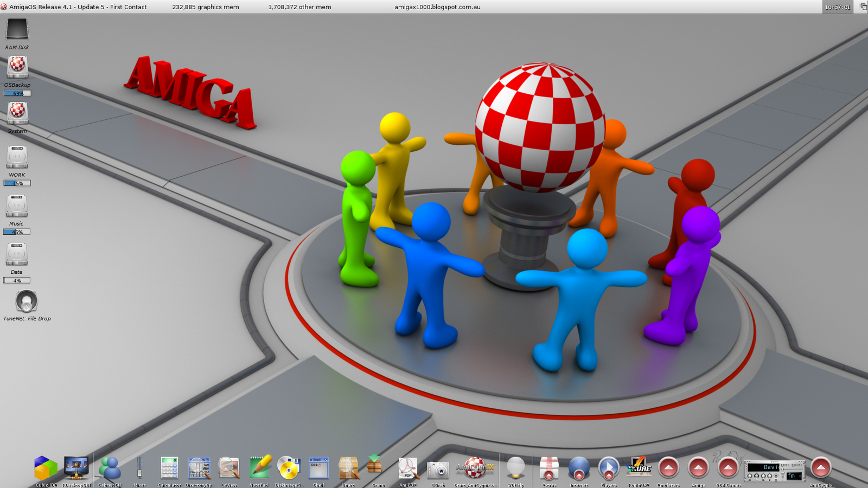Launch AmiPDF from the dock
This screenshot has height=488, width=868.
tap(408, 468)
